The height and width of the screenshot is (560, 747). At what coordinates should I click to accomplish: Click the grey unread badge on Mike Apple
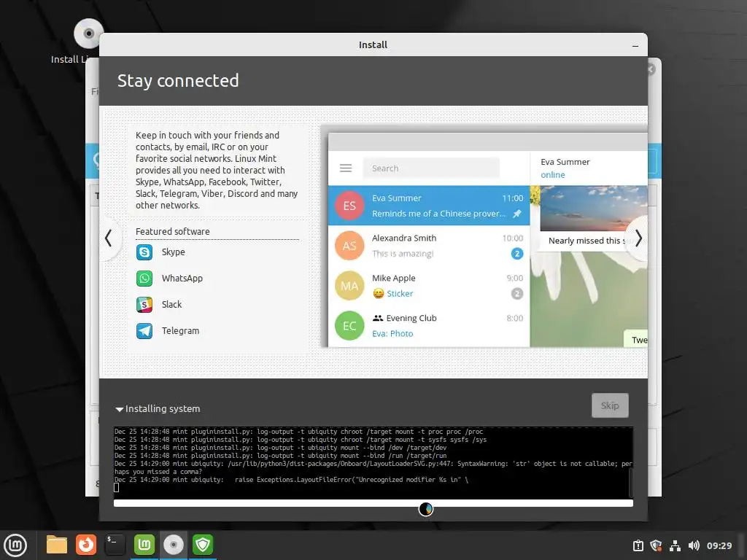(517, 294)
